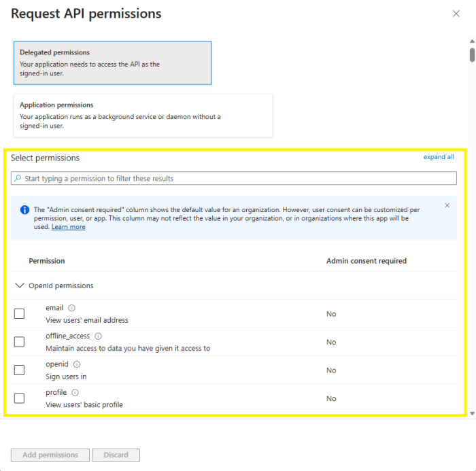Close the Request API permissions panel
The width and height of the screenshot is (476, 471).
pyautogui.click(x=456, y=14)
